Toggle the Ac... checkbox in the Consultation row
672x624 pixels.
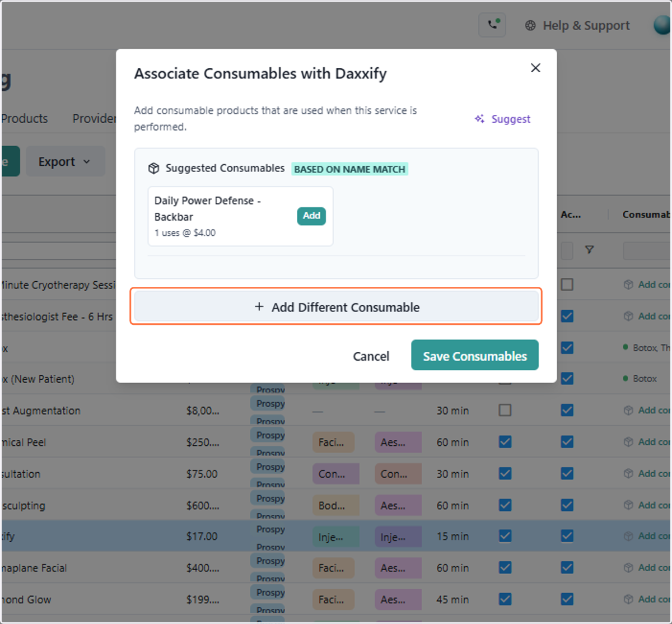[567, 473]
